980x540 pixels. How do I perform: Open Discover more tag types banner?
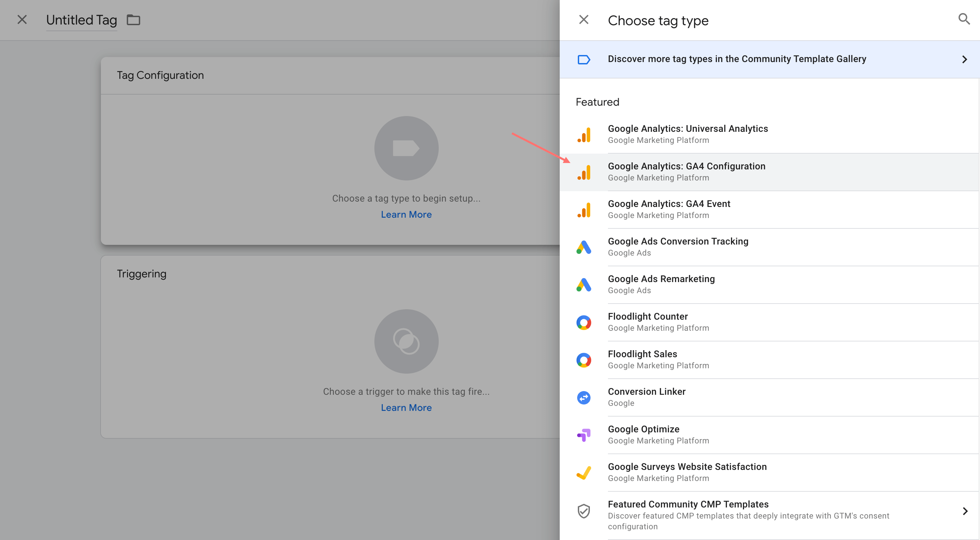pos(769,59)
